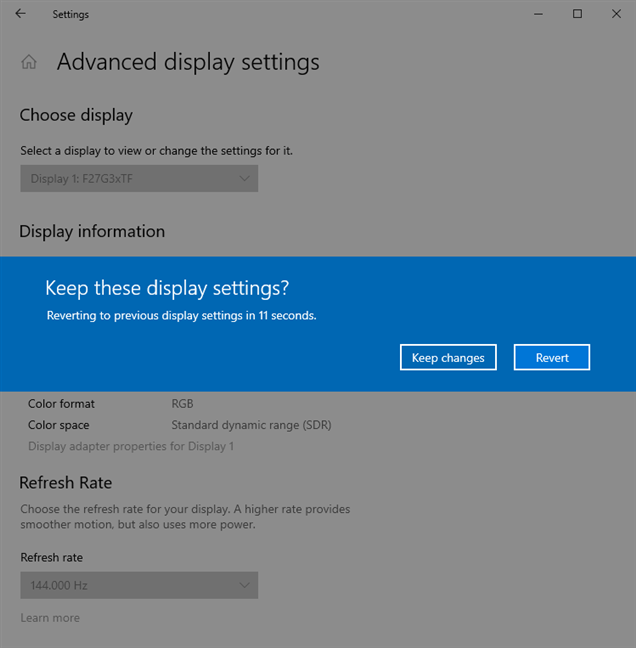636x648 pixels.
Task: Click the reverting countdown message text
Action: [x=182, y=315]
